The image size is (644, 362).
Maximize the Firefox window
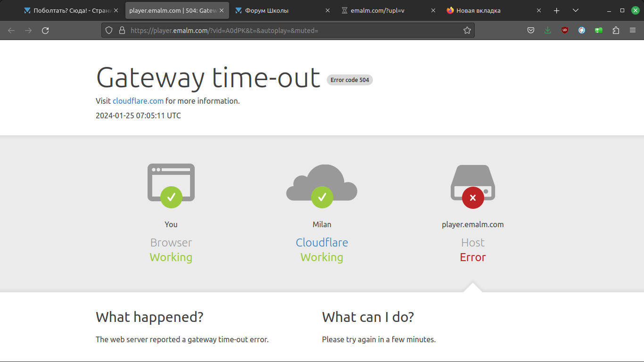622,10
